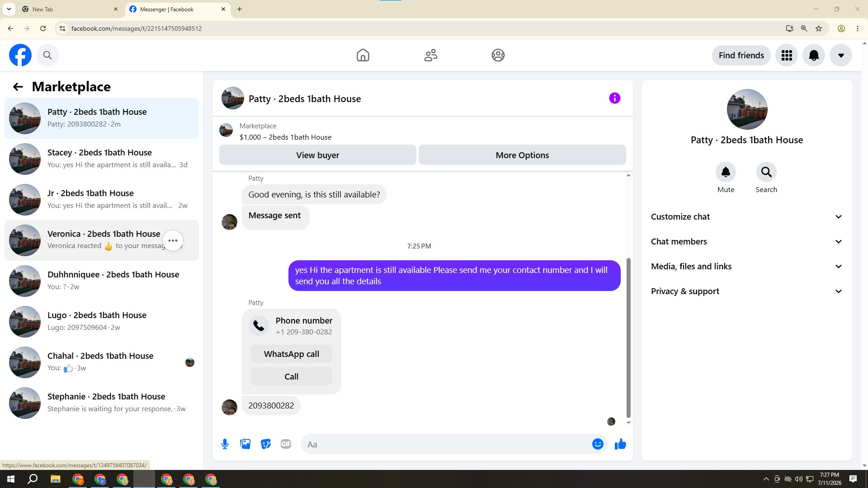Open Facebook search magnifier icon
This screenshot has width=868, height=488.
click(47, 55)
